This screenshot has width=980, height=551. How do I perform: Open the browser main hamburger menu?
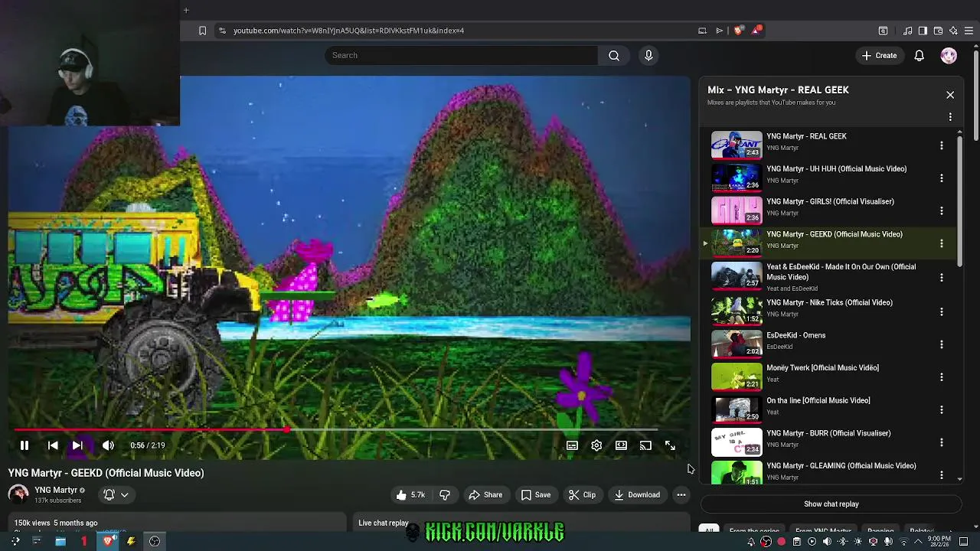969,31
